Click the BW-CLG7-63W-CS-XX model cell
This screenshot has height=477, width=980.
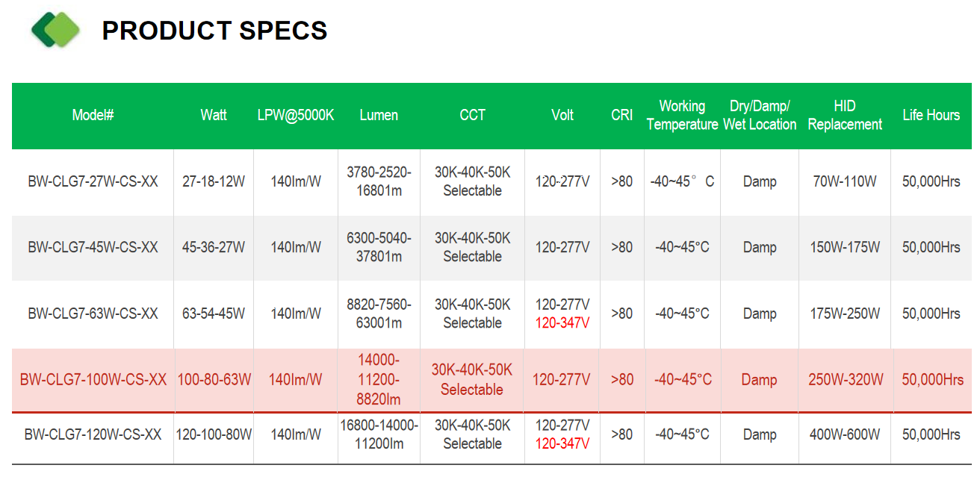point(93,314)
